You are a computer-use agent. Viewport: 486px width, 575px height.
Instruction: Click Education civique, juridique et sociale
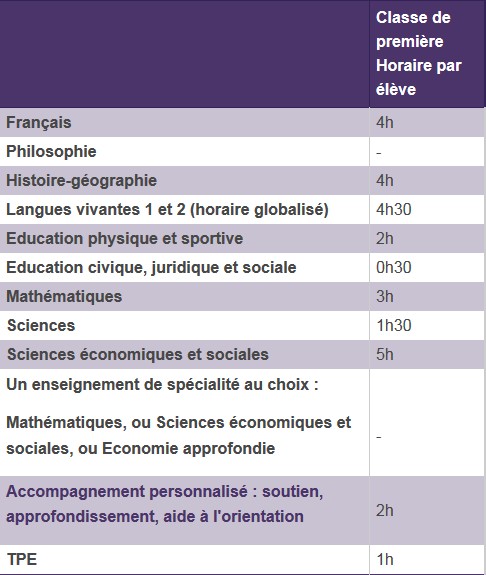coord(151,267)
